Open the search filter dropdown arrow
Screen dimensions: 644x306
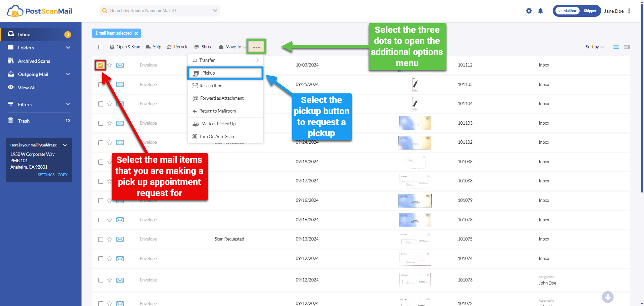pos(215,11)
